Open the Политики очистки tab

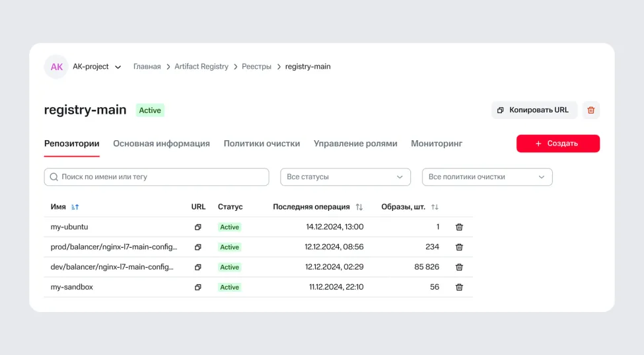pyautogui.click(x=262, y=143)
